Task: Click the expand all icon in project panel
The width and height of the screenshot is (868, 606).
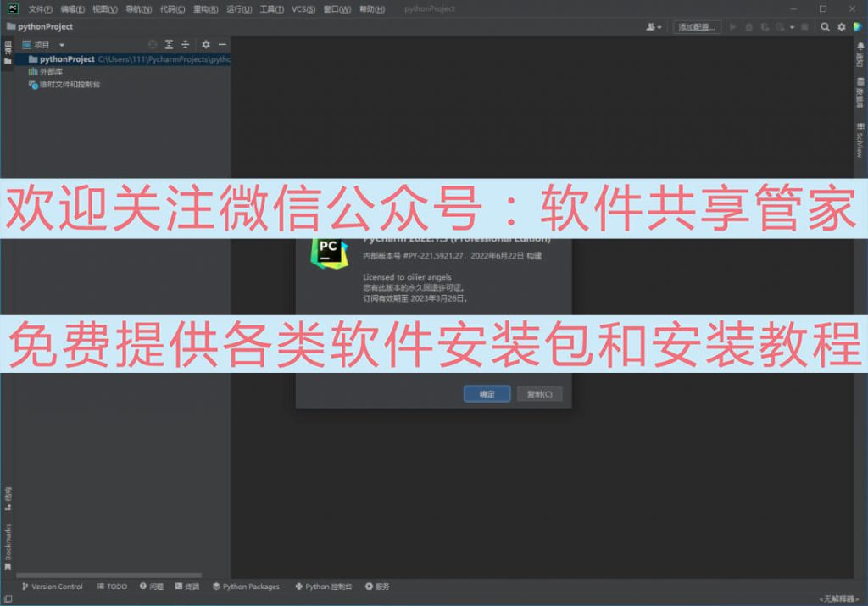Action: click(x=169, y=44)
